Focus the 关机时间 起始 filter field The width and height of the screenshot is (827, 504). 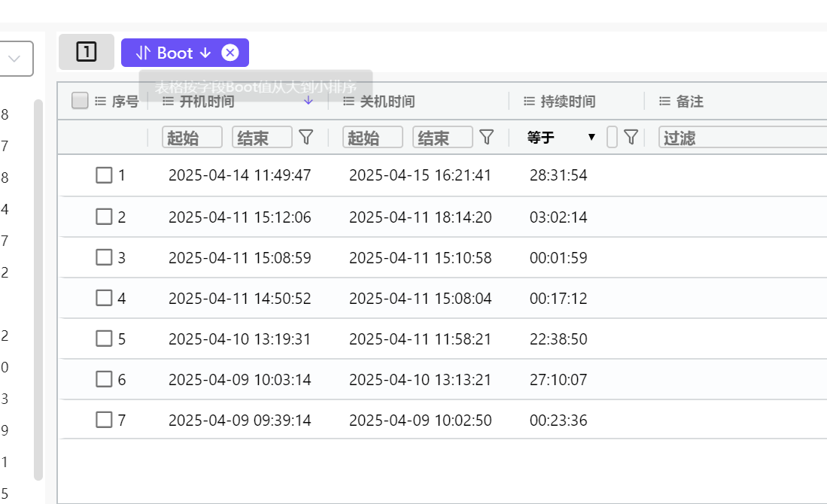(x=372, y=138)
